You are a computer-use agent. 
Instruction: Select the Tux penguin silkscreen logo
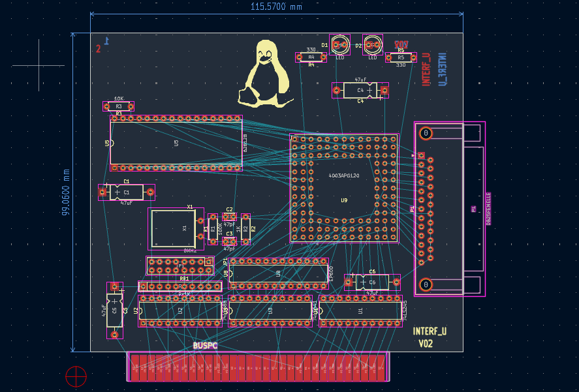(x=265, y=74)
